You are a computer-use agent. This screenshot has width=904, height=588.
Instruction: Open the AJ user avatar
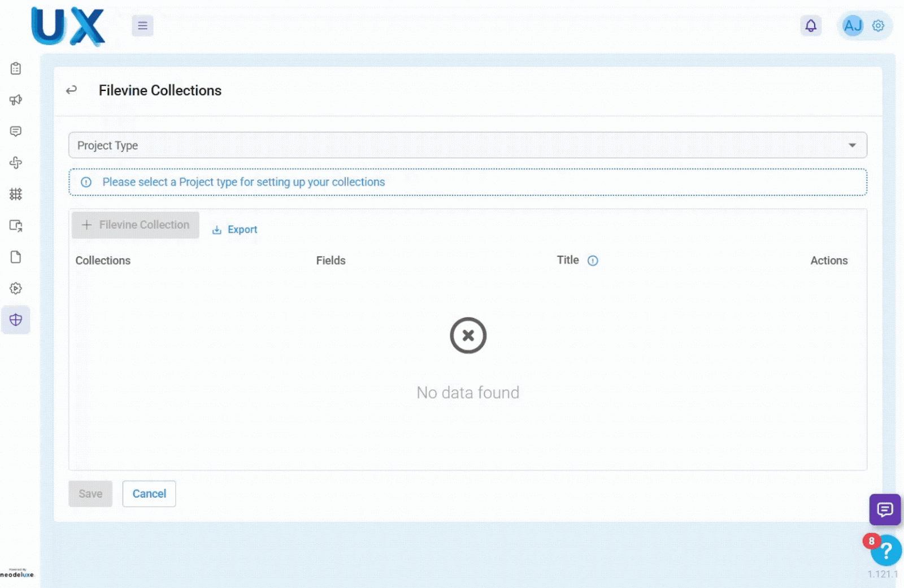[853, 25]
